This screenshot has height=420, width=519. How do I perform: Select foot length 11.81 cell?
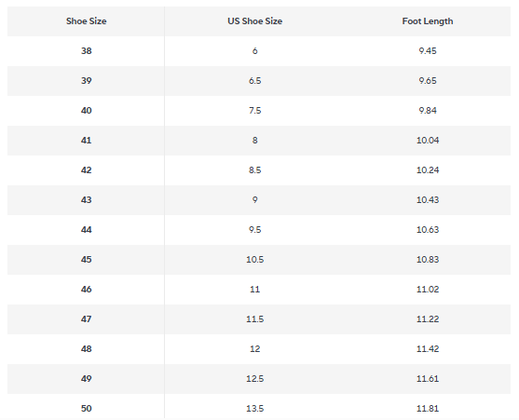pyautogui.click(x=428, y=409)
